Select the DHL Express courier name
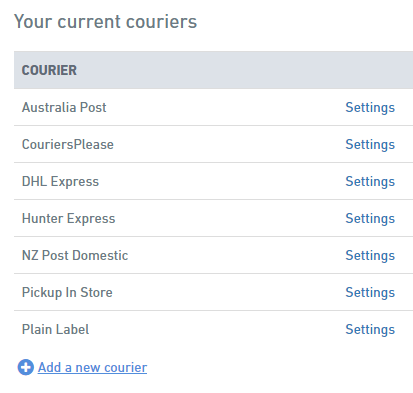Viewport: 413px width, 393px height. 60,182
